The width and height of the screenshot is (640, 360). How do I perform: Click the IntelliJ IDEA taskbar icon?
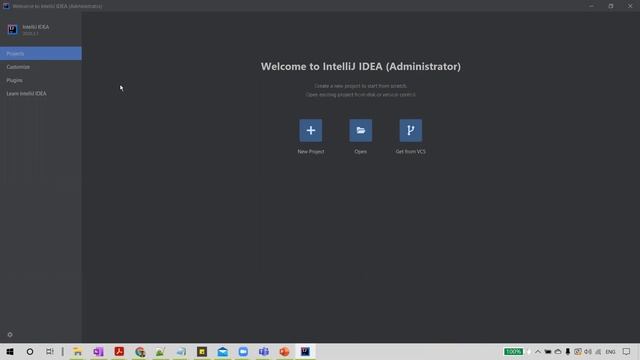(x=305, y=351)
